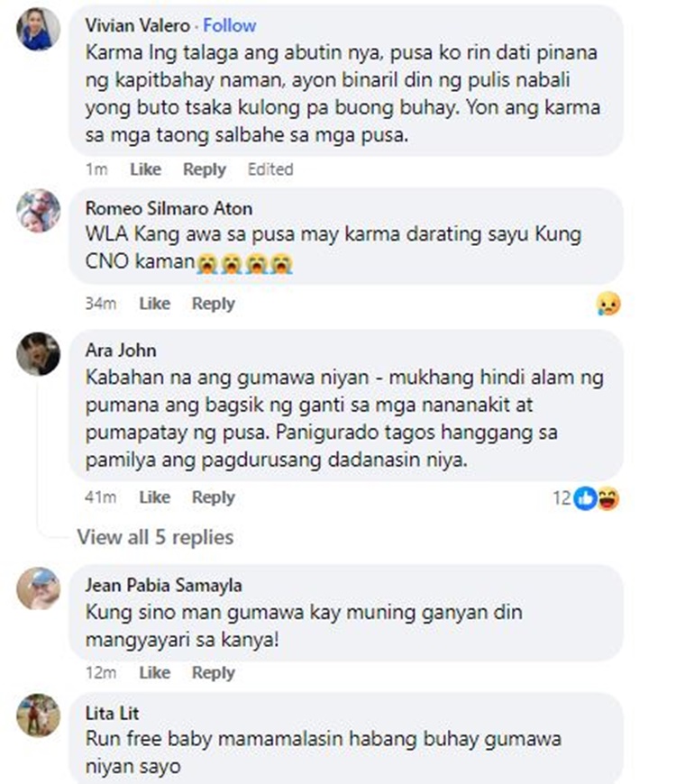Viewport: 676px width, 784px height.
Task: Open Vivian Valero's profile picture
Action: click(39, 29)
